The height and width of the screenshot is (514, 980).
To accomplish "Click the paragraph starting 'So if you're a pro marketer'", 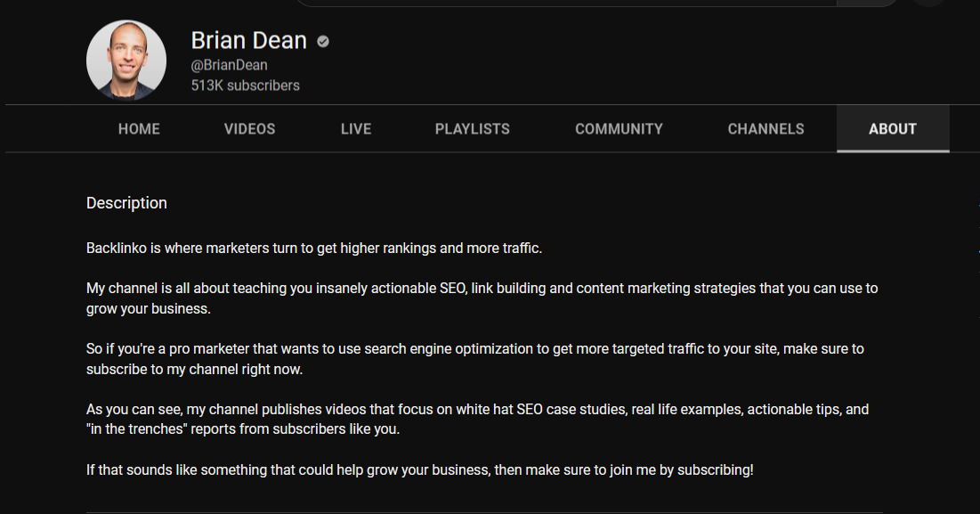I will (x=474, y=358).
